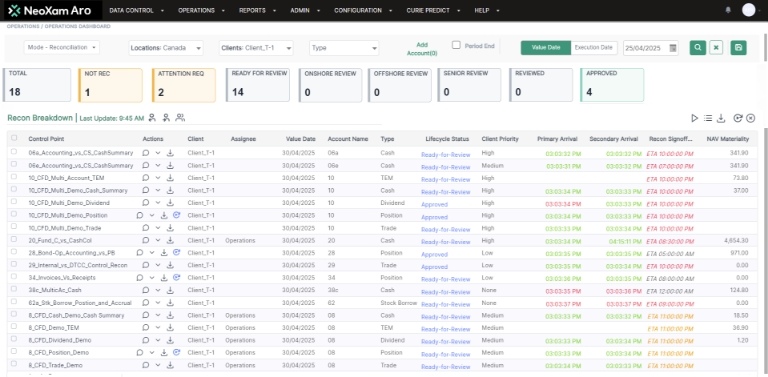Open the Mode - Reconciliation dropdown
The image size is (768, 377).
[62, 47]
